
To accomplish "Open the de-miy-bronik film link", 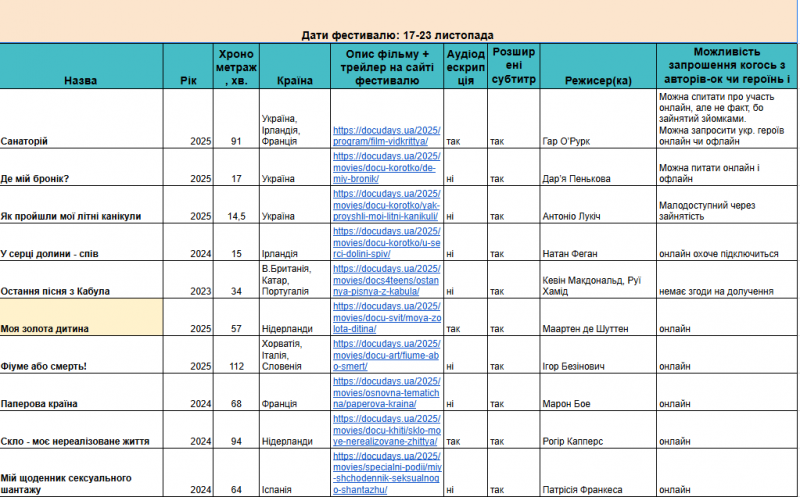I will pyautogui.click(x=386, y=167).
